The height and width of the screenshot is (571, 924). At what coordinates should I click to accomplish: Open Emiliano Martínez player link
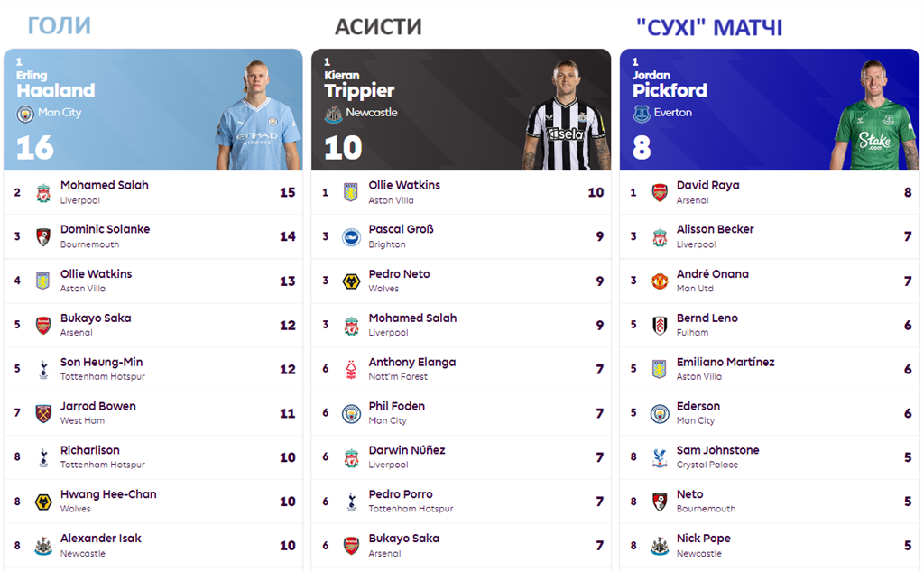[x=725, y=363]
